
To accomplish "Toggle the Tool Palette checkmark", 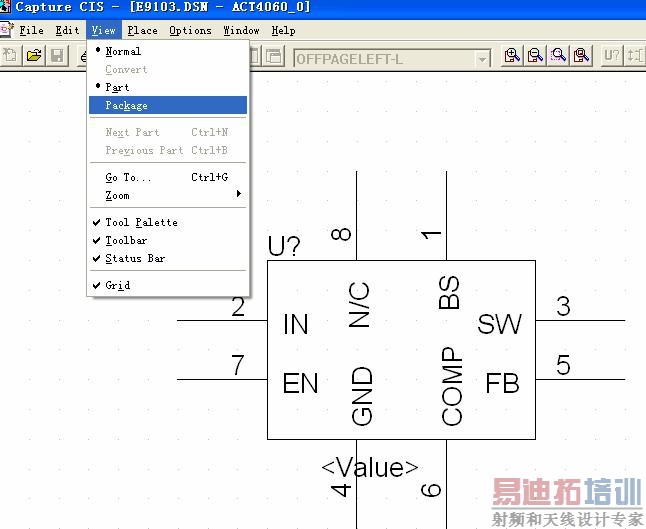I will pos(168,222).
